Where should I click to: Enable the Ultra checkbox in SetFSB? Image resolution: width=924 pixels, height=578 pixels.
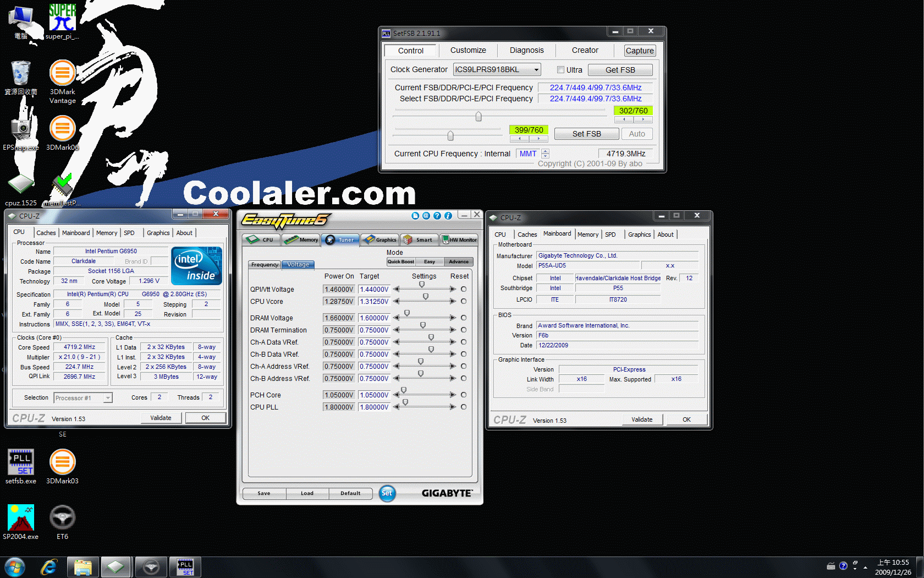coord(560,70)
